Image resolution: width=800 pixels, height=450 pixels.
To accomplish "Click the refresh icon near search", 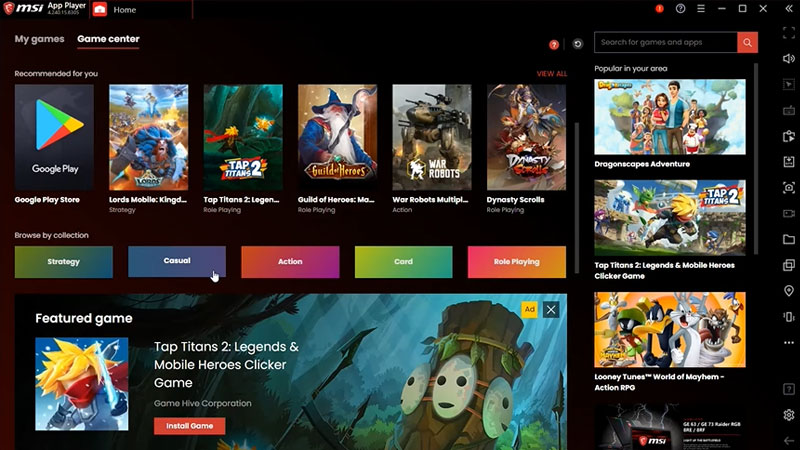I will tap(577, 44).
